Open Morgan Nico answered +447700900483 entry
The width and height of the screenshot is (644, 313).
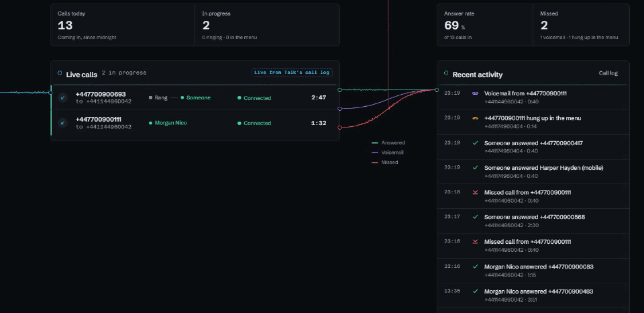(533, 295)
